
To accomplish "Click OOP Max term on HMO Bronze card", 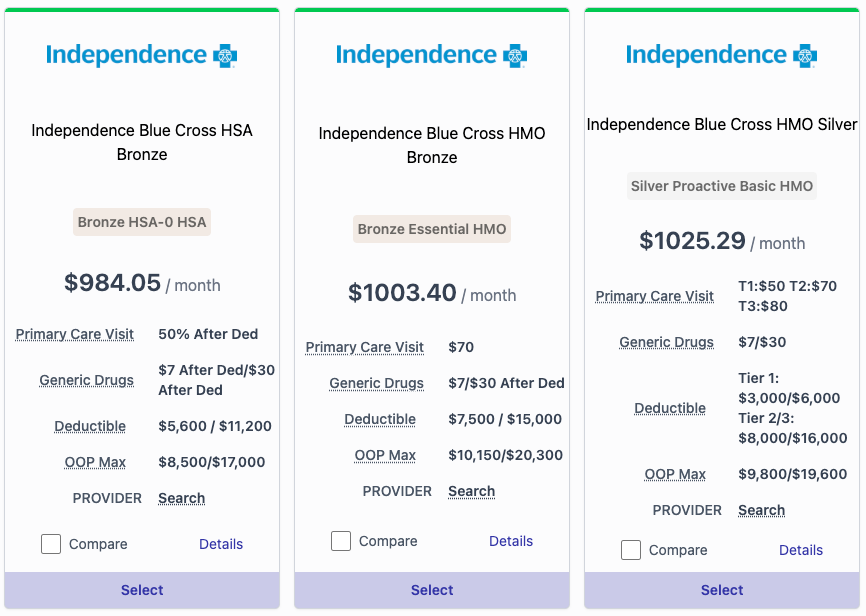I will click(385, 455).
